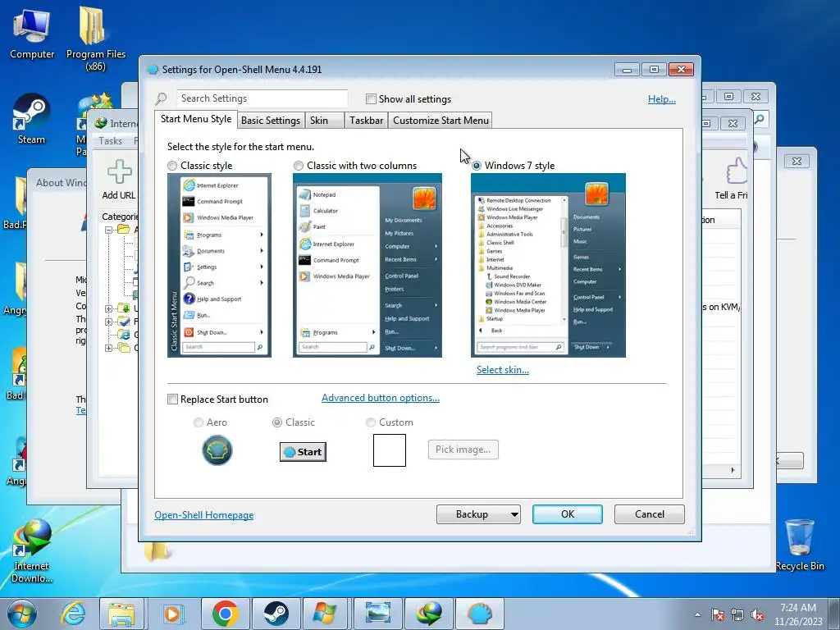Screen dimensions: 840x630
Task: Open the Computer desktop icon
Action: tap(32, 33)
